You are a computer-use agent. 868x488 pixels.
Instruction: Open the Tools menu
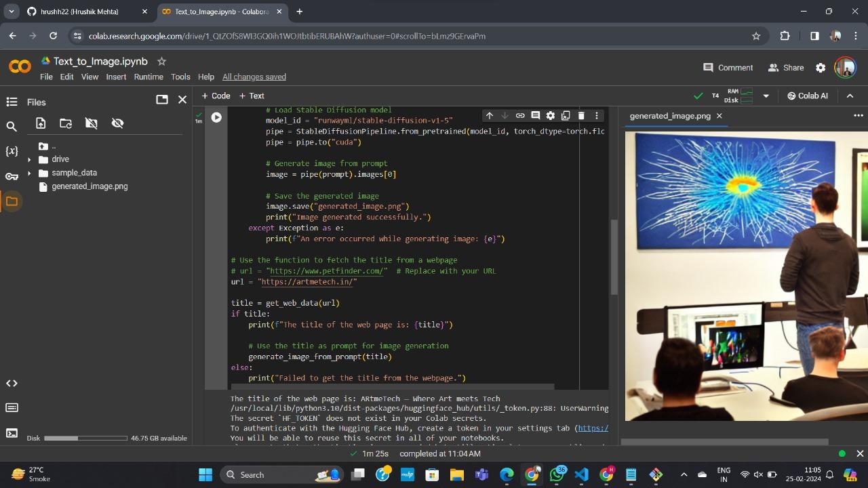(180, 77)
